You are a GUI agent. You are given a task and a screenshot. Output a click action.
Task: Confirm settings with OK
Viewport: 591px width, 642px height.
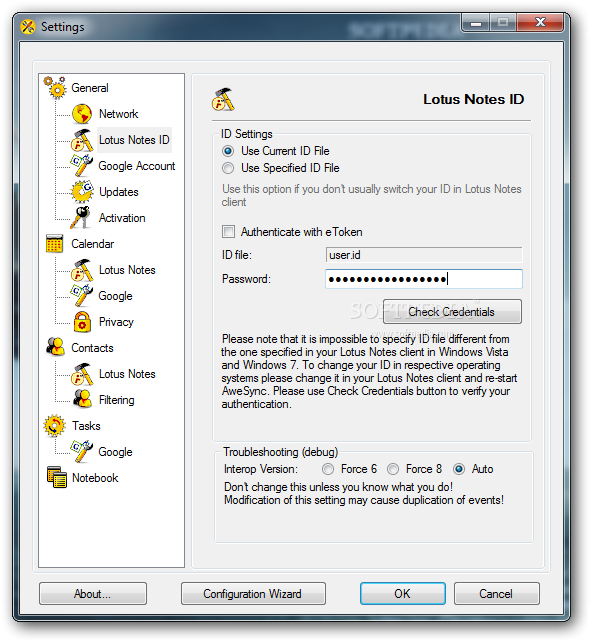(x=403, y=594)
